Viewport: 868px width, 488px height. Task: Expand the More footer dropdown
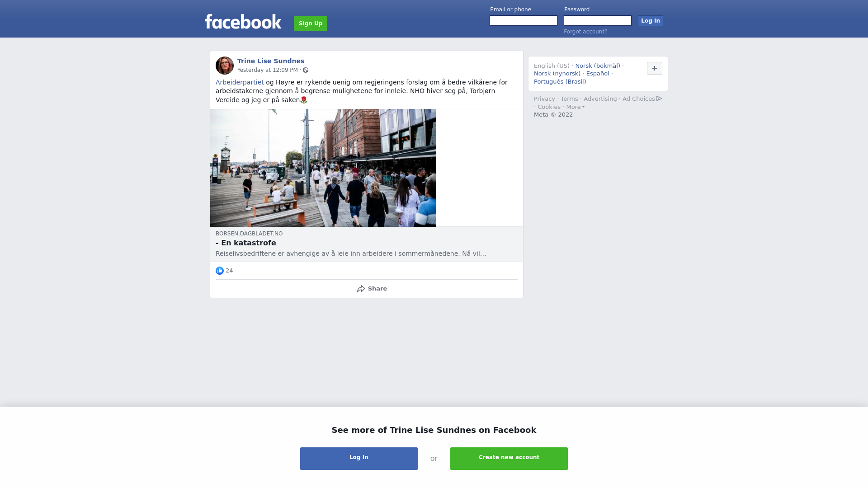tap(575, 107)
